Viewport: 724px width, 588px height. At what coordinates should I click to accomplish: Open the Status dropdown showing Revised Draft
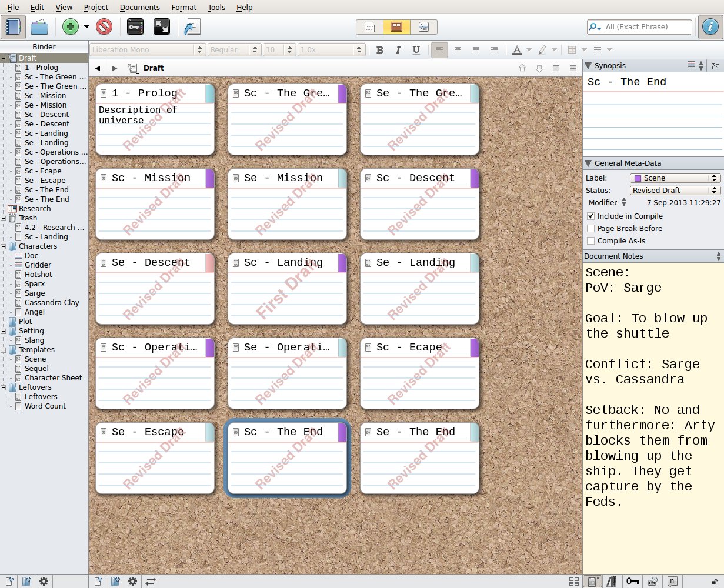[675, 191]
